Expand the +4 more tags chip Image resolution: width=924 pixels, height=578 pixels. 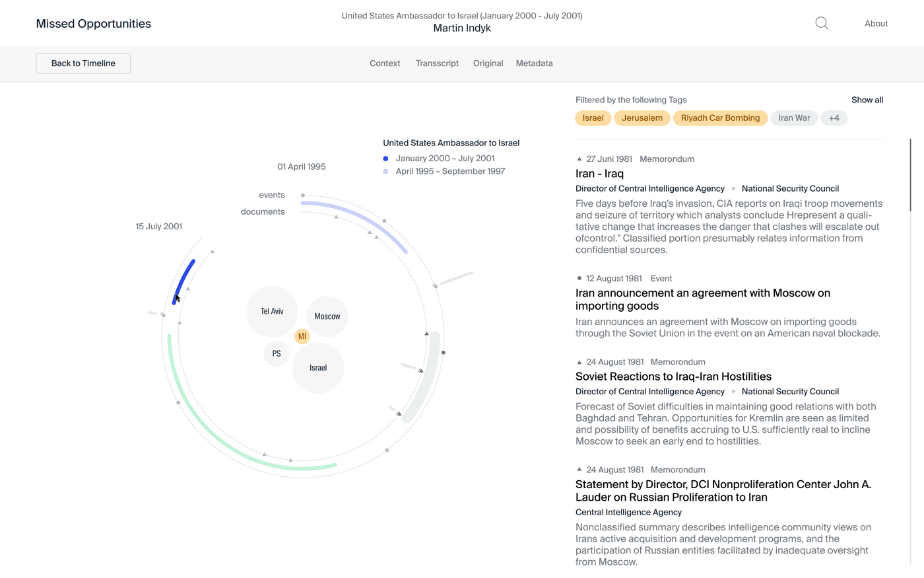(x=834, y=118)
